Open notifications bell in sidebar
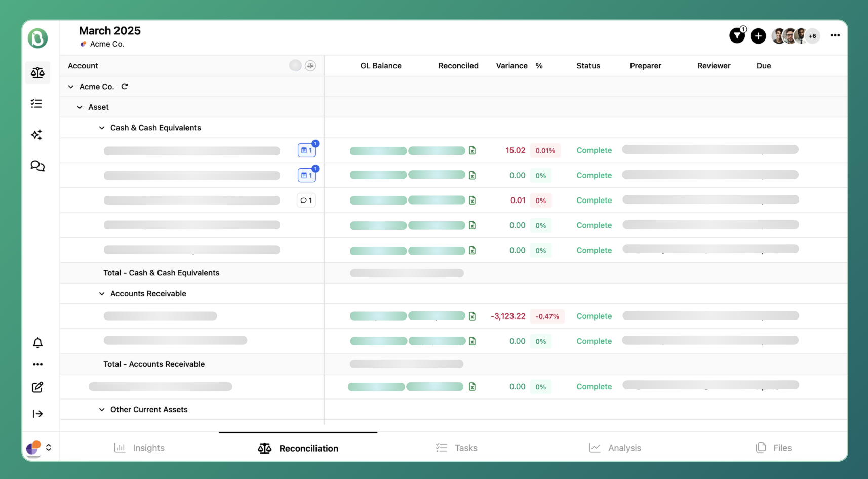The width and height of the screenshot is (868, 479). (x=37, y=343)
